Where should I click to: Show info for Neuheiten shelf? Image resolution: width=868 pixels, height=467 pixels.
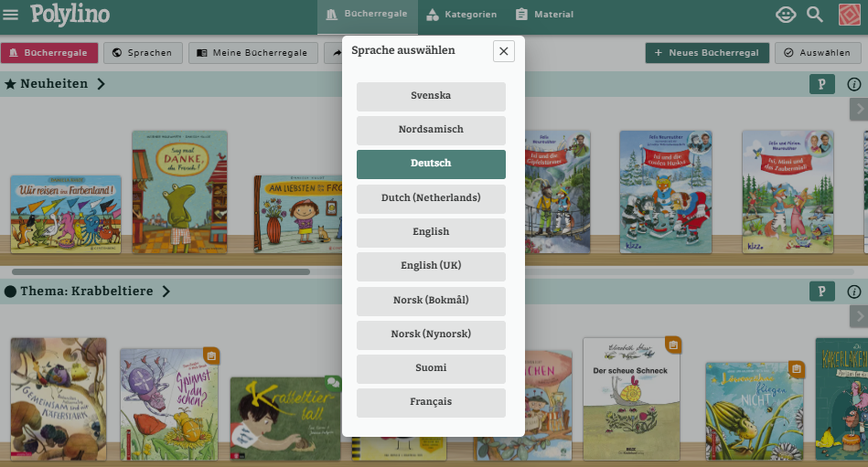[854, 84]
